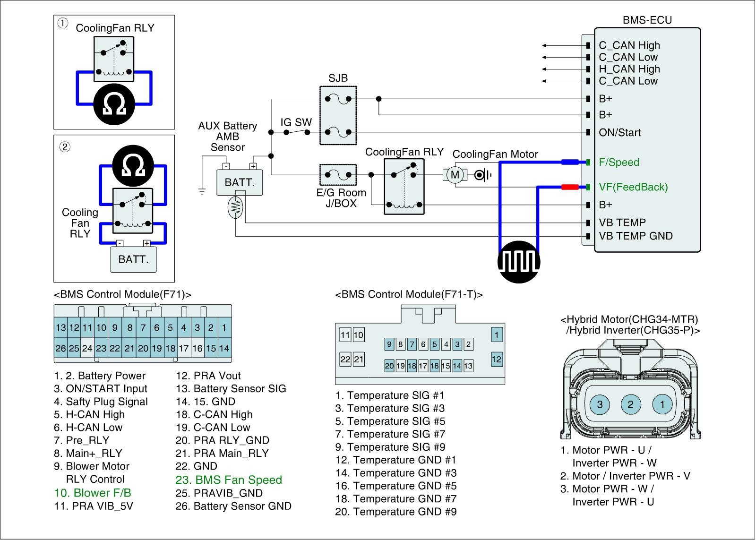Click the chassis ground symbol left of battery
The height and width of the screenshot is (540, 756).
[202, 191]
